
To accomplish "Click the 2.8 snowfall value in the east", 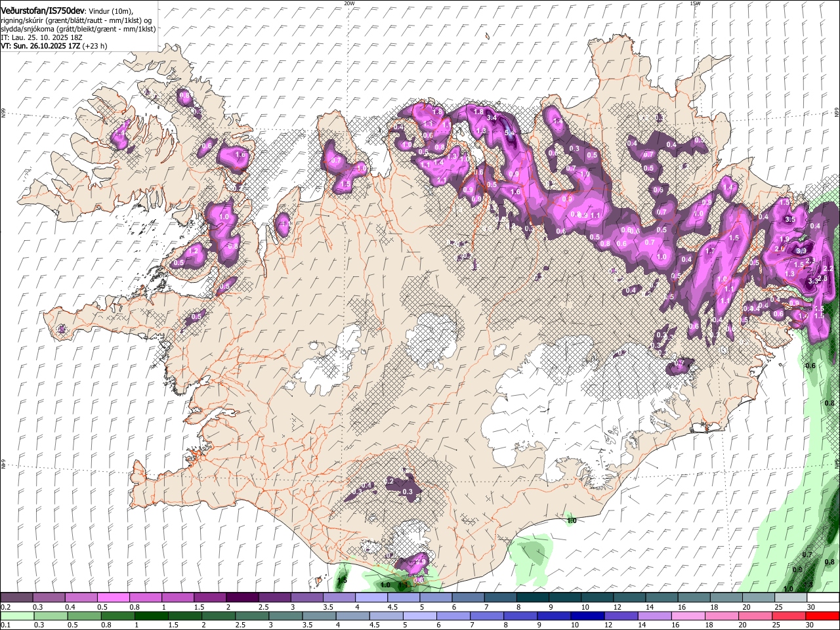I will (x=824, y=278).
